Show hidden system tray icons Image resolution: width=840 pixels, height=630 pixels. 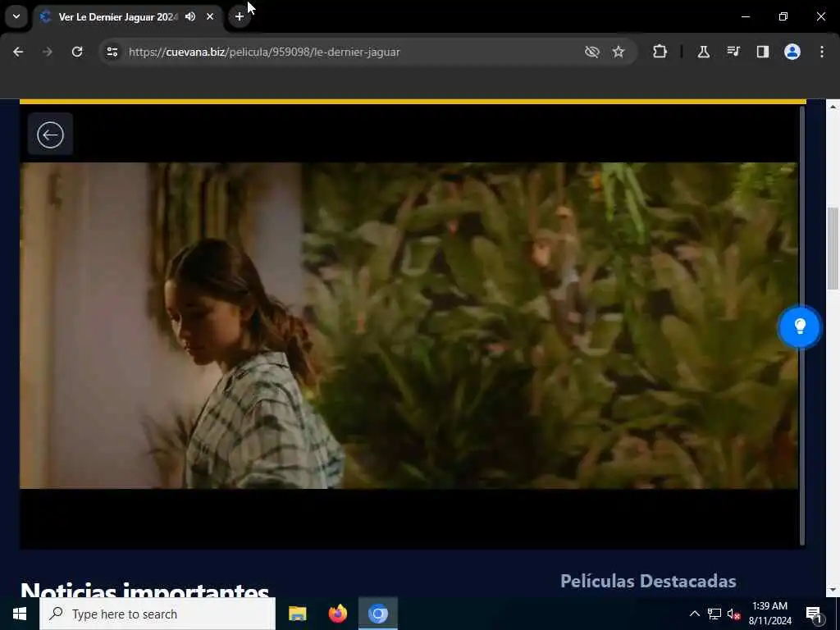pos(694,614)
